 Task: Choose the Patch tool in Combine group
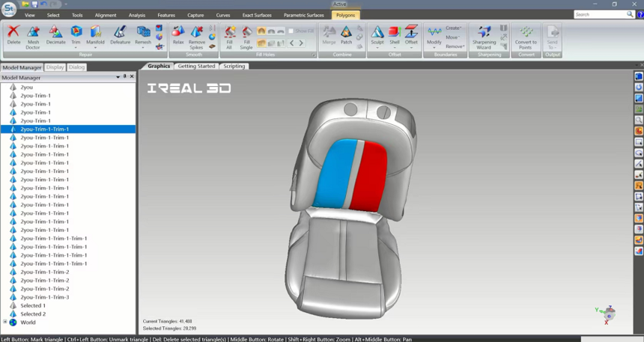click(346, 35)
